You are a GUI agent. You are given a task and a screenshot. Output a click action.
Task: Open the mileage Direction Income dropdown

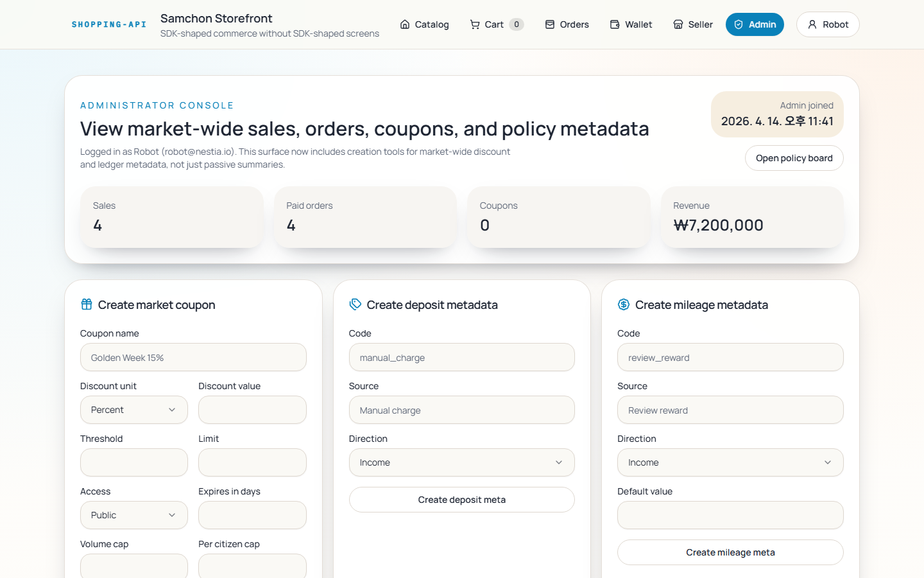point(730,462)
